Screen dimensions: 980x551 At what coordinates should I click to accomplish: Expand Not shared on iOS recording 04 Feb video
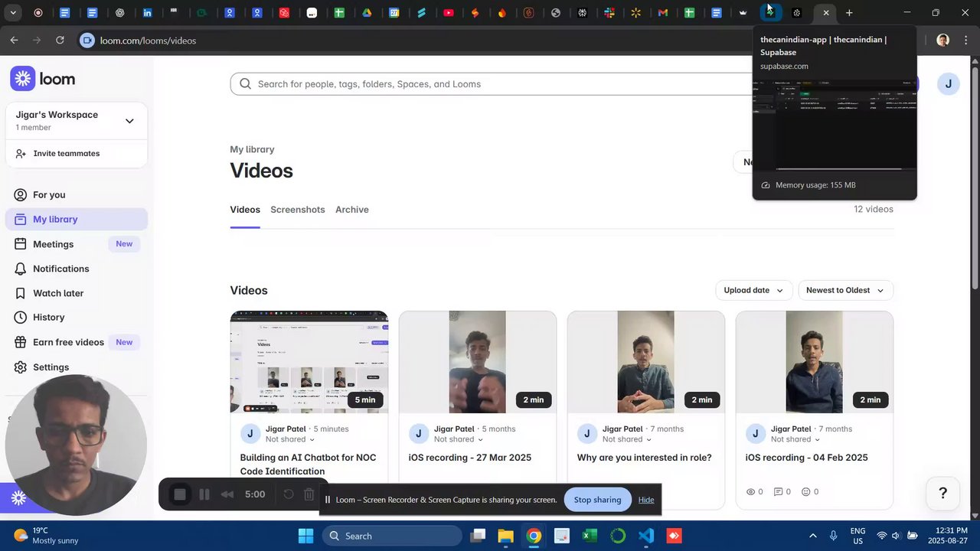tap(795, 439)
